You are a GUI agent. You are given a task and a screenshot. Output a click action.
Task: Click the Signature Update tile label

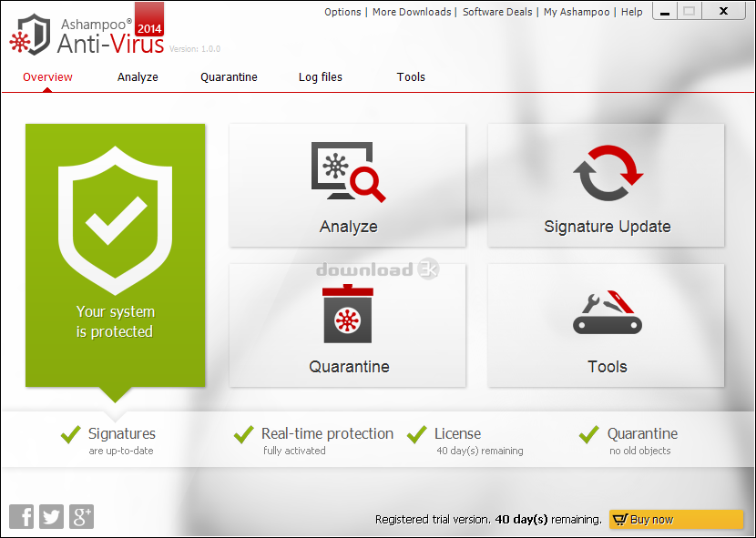[x=608, y=227]
